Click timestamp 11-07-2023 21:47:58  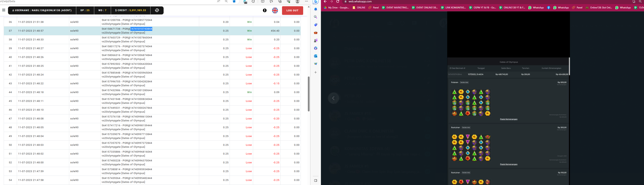coord(31,180)
